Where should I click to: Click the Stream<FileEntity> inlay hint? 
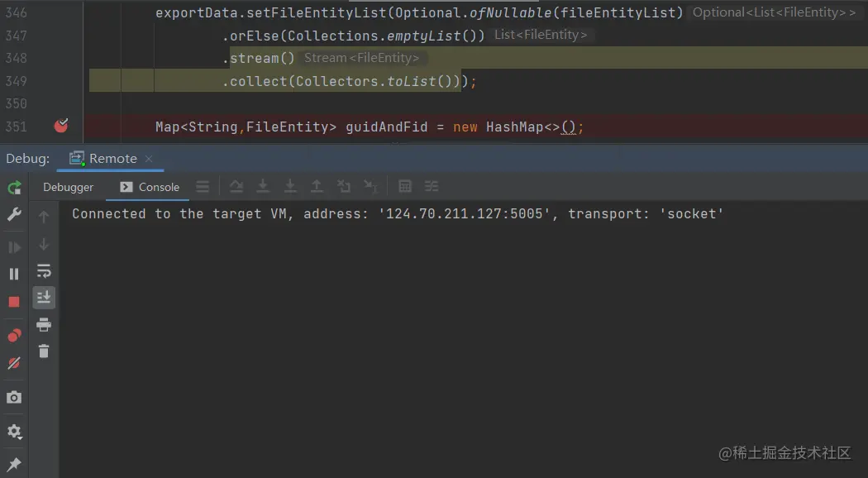coord(361,58)
